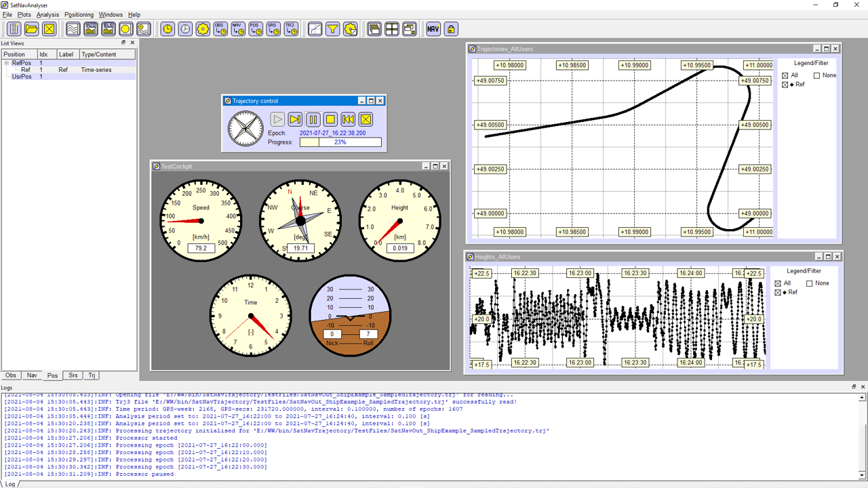Open the Positioning menu
The width and height of the screenshot is (868, 488).
point(79,14)
